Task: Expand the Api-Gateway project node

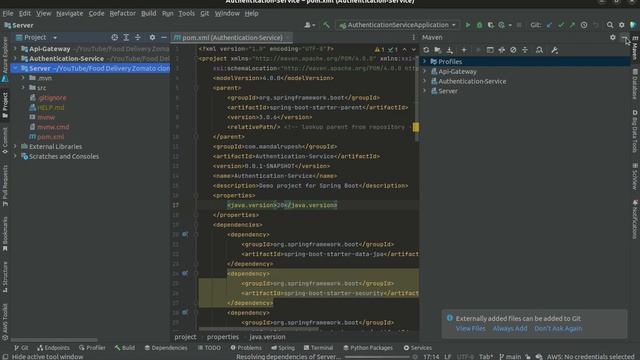Action: (x=16, y=49)
